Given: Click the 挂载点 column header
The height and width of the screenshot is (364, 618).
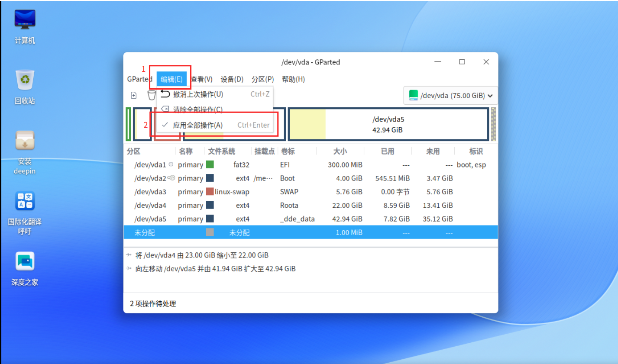Looking at the screenshot, I should (264, 151).
